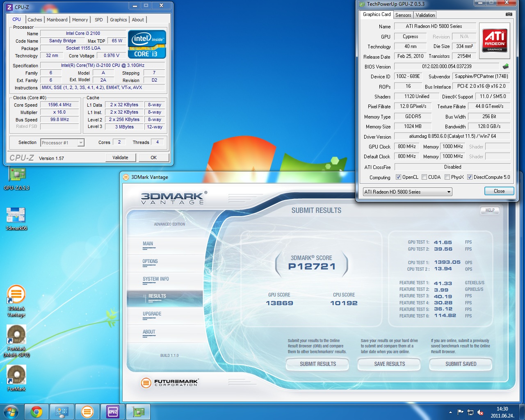Click the Core Speed value 1596.4 MHz
Screen dimensions: 525x420
pyautogui.click(x=60, y=105)
